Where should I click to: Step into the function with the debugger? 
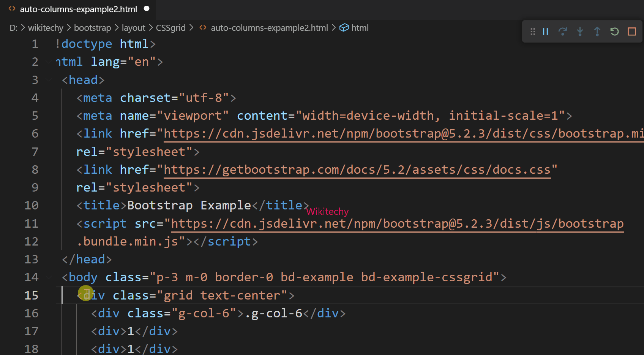[x=580, y=32]
